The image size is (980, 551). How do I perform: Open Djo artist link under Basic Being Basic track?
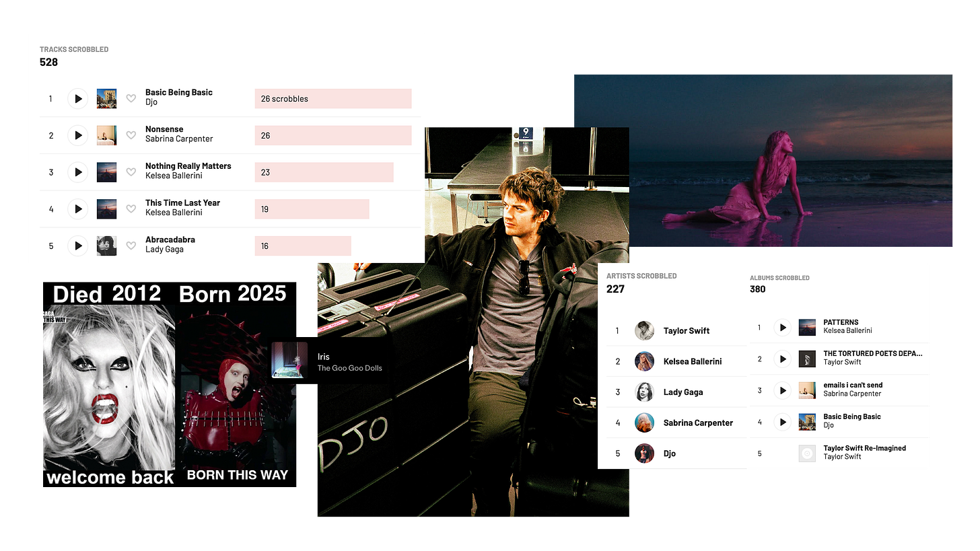(x=151, y=102)
